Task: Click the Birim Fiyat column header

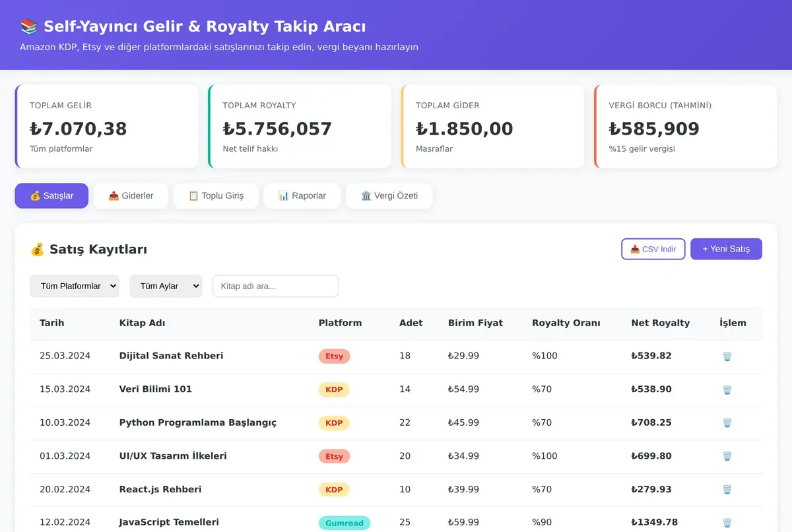Action: coord(475,323)
